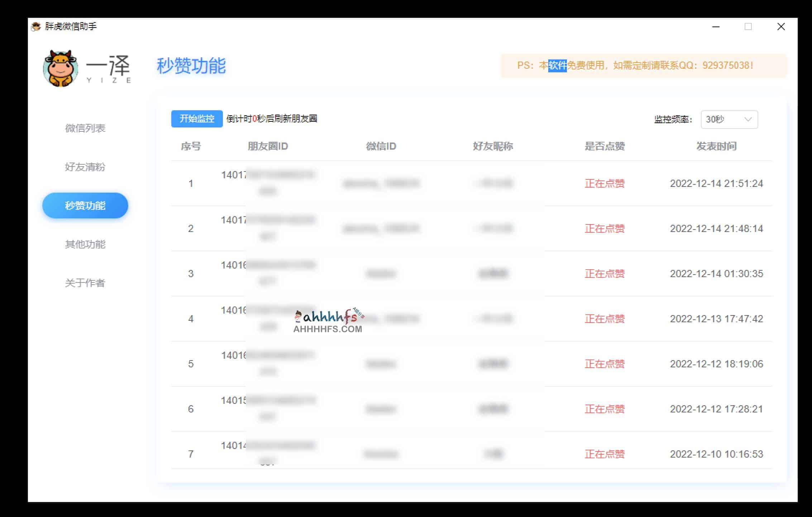This screenshot has height=517, width=812.
Task: Click the chevron arrow on 30秒 selector
Action: [x=748, y=120]
